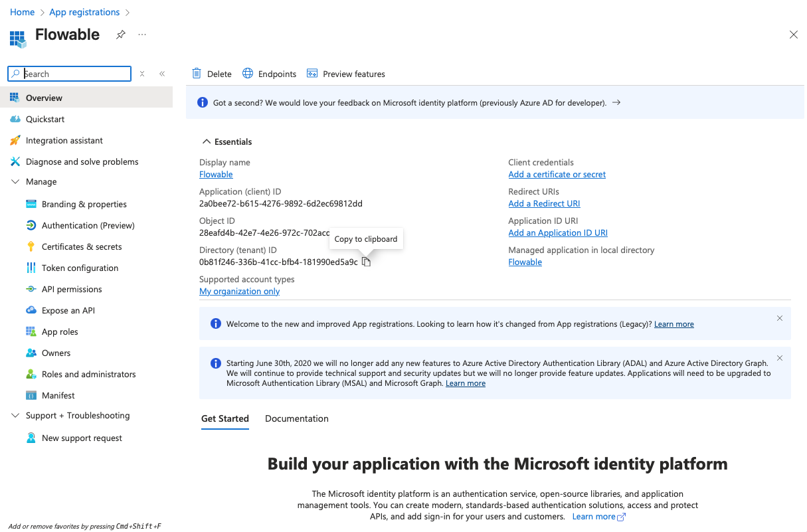
Task: Switch to the Documentation tab
Action: (296, 418)
